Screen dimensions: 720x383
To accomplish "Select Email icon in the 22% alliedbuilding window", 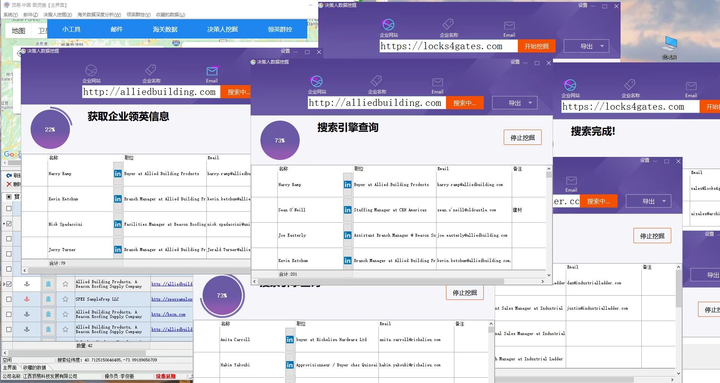I will (212, 71).
